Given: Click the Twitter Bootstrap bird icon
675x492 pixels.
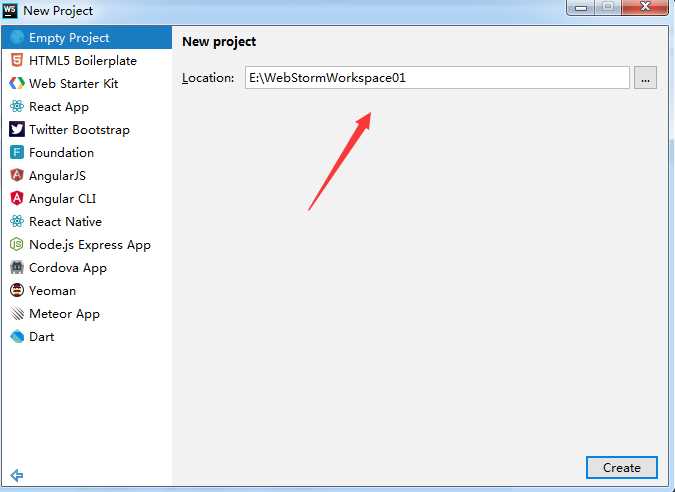Looking at the screenshot, I should 17,129.
